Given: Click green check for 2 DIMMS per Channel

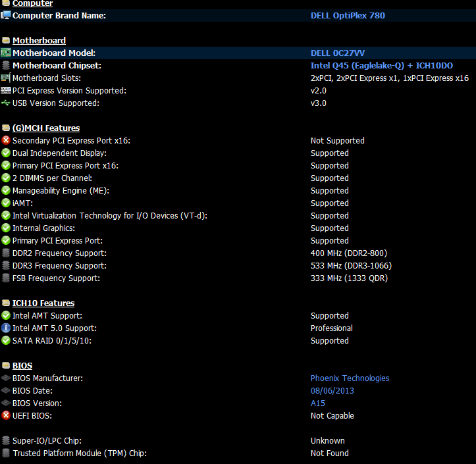Looking at the screenshot, I should click(6, 178).
